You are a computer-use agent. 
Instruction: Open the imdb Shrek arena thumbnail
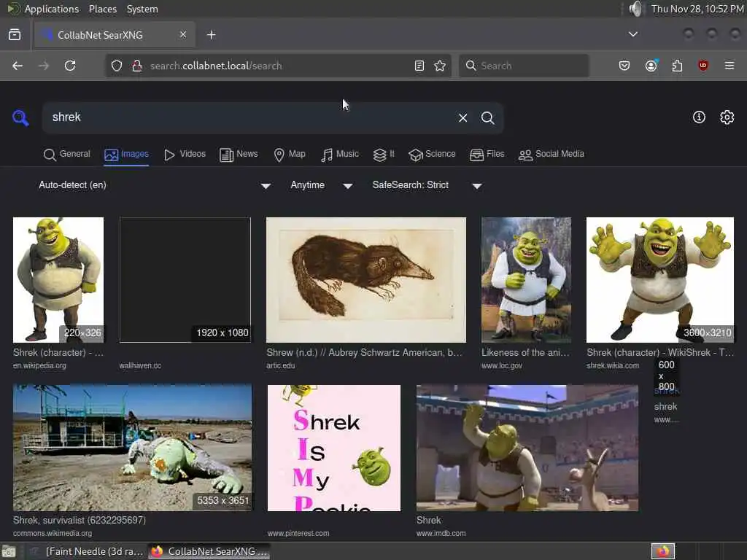[x=527, y=448]
